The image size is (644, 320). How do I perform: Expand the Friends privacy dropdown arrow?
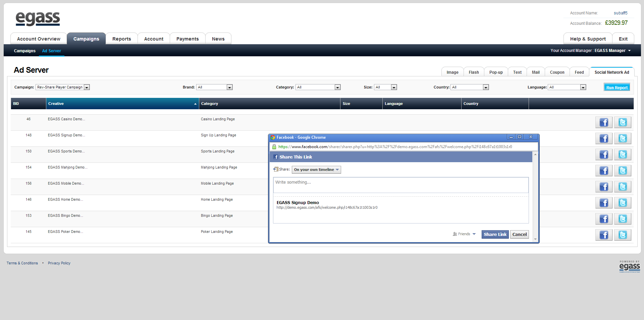tap(474, 234)
